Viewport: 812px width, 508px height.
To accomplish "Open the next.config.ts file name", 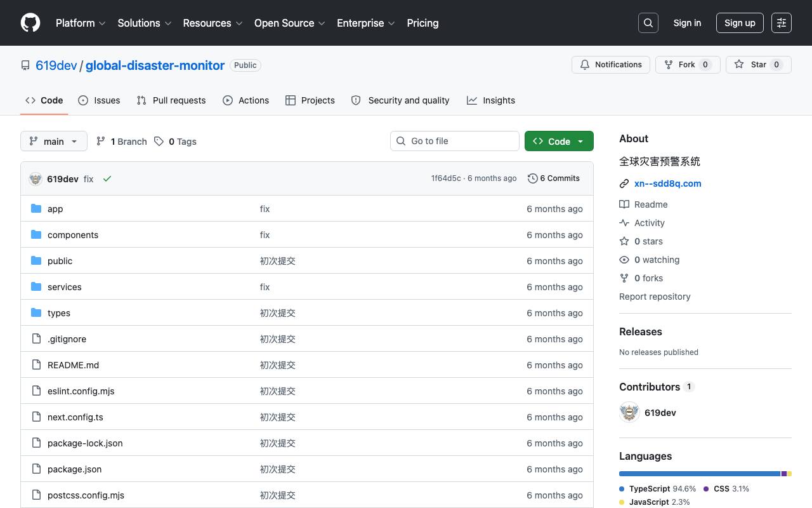I will 75,417.
